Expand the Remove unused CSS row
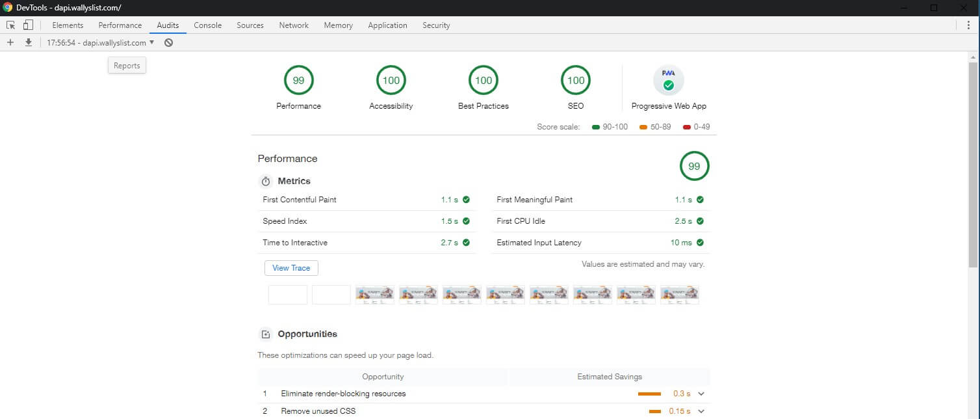The image size is (980, 419). pyautogui.click(x=701, y=411)
